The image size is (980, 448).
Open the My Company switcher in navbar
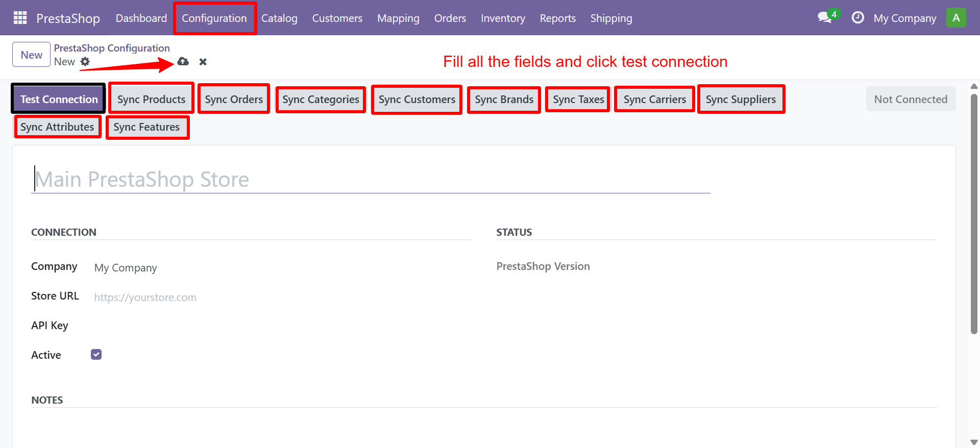pos(905,18)
